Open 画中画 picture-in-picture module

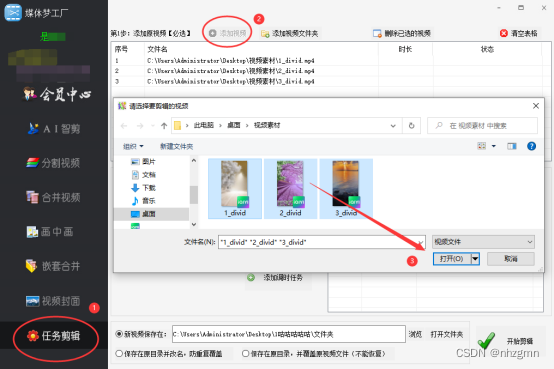[x=50, y=232]
